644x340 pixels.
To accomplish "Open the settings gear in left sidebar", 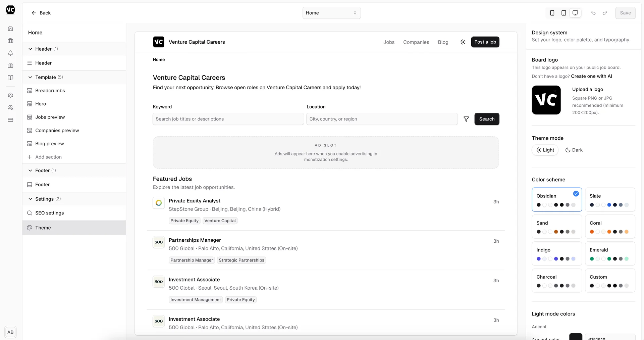I will click(x=10, y=95).
